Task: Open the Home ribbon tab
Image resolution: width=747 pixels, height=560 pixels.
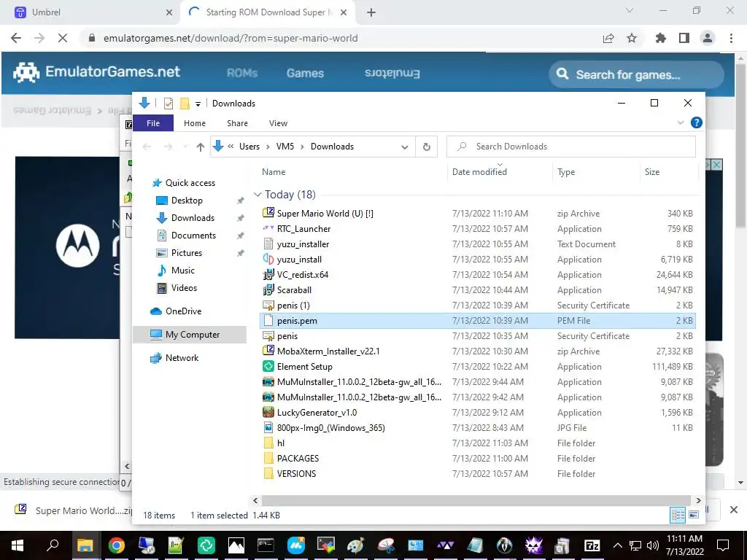Action: pyautogui.click(x=194, y=122)
